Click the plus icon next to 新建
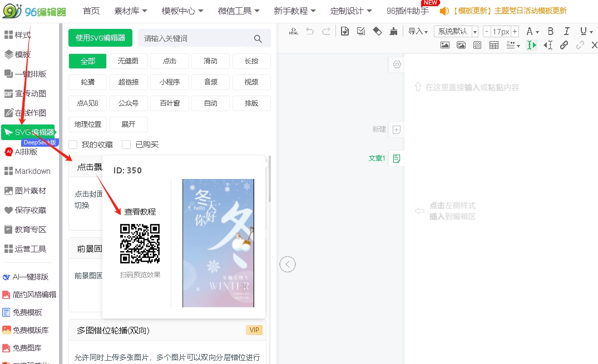 tap(397, 129)
